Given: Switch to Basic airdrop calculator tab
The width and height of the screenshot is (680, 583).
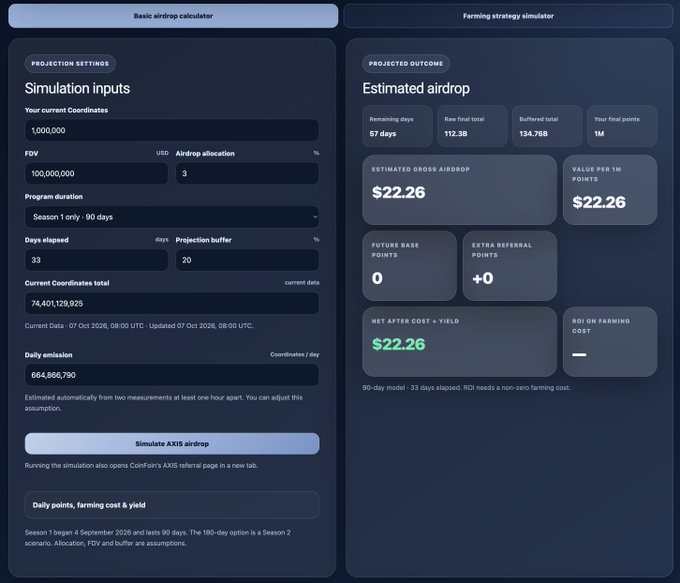Looking at the screenshot, I should 173,16.
